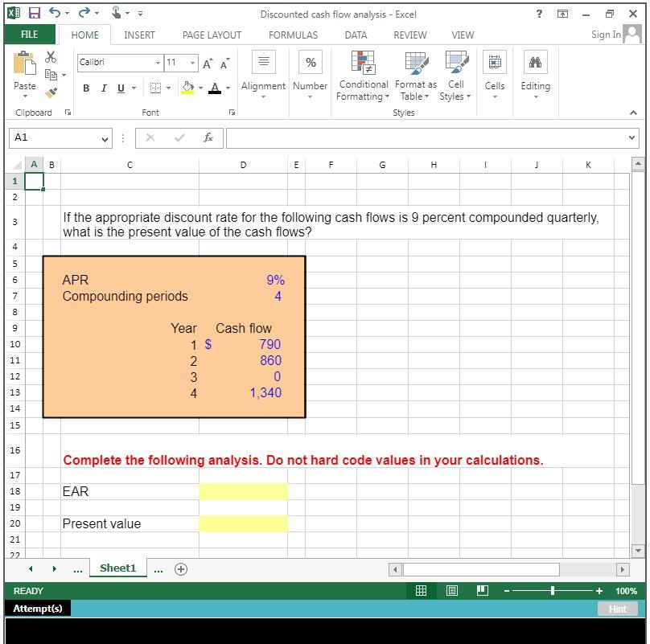The width and height of the screenshot is (650, 644).
Task: Switch to the INSERT tab
Action: pyautogui.click(x=139, y=35)
